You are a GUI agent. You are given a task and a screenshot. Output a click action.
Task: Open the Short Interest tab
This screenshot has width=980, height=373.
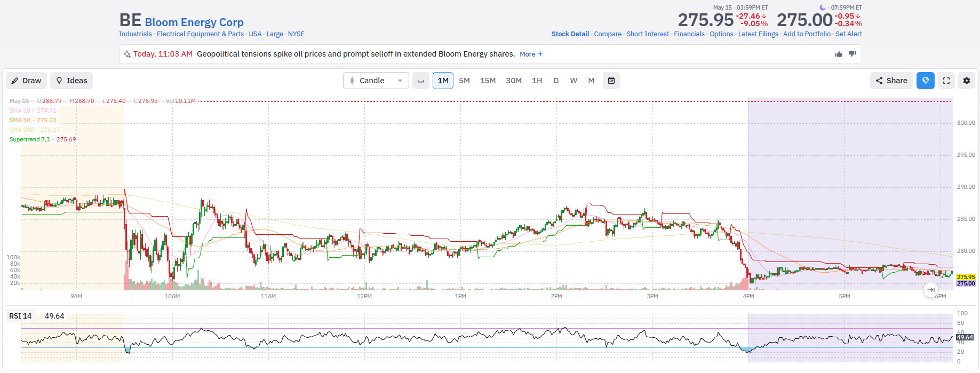pyautogui.click(x=648, y=34)
